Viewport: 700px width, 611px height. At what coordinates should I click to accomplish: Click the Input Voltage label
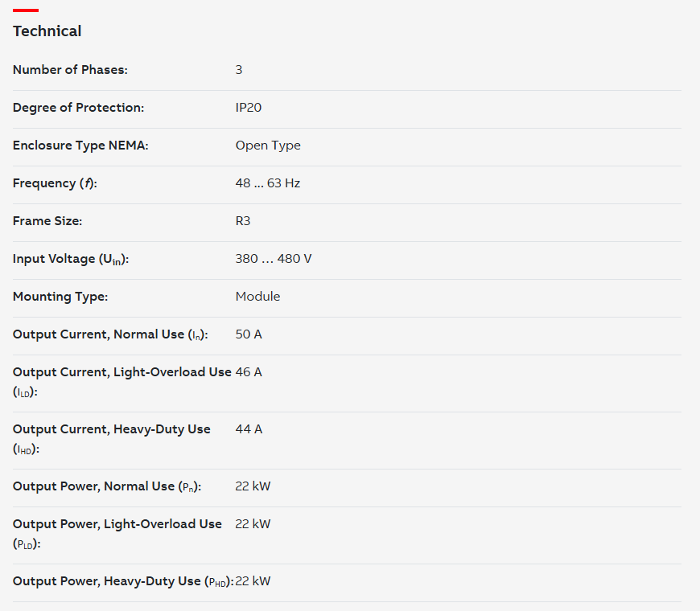tap(71, 259)
